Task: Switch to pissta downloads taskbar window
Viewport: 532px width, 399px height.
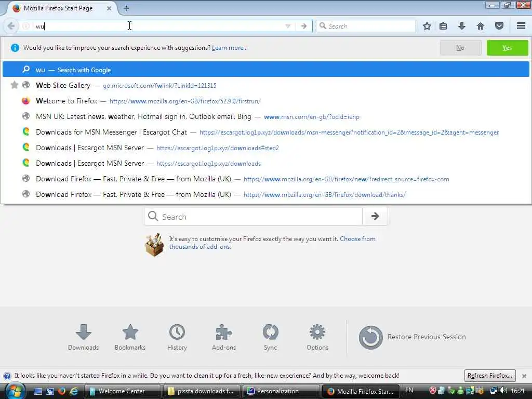Action: [x=202, y=391]
